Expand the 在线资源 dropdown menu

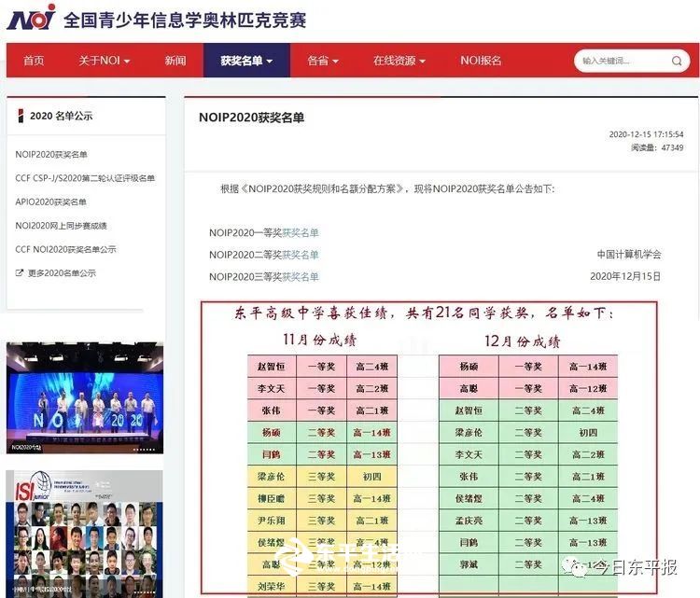(399, 61)
